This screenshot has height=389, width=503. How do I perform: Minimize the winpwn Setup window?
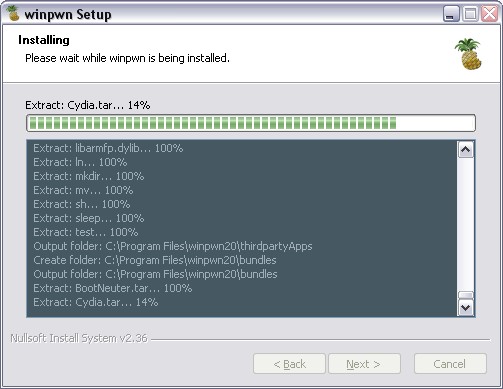(451, 14)
